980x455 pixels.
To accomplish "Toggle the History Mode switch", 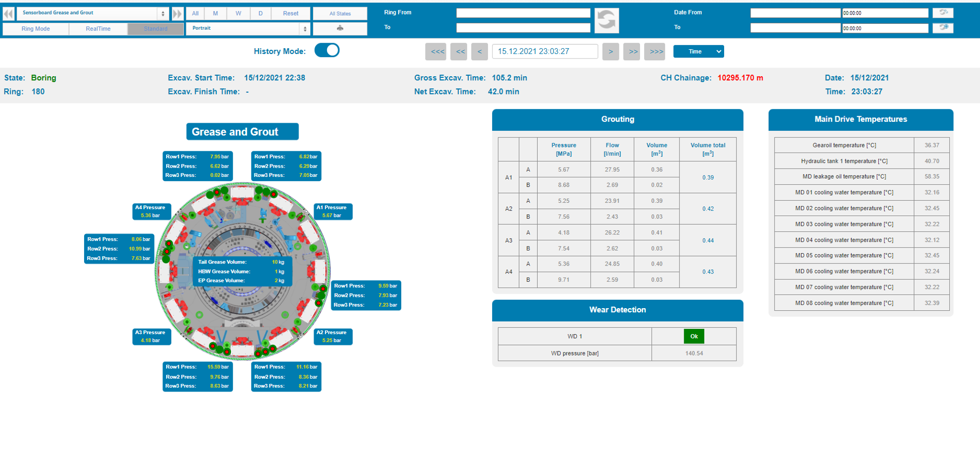I will [326, 50].
